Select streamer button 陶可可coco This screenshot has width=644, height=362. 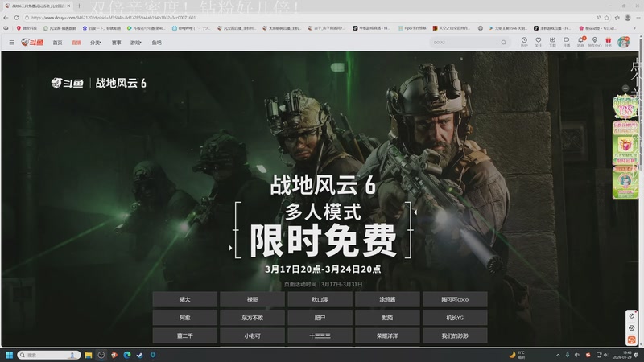pyautogui.click(x=455, y=299)
